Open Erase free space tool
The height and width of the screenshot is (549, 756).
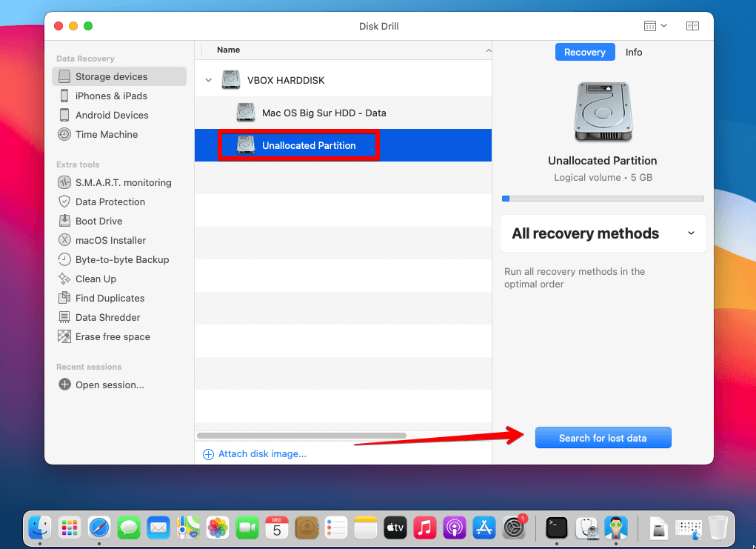coord(113,336)
